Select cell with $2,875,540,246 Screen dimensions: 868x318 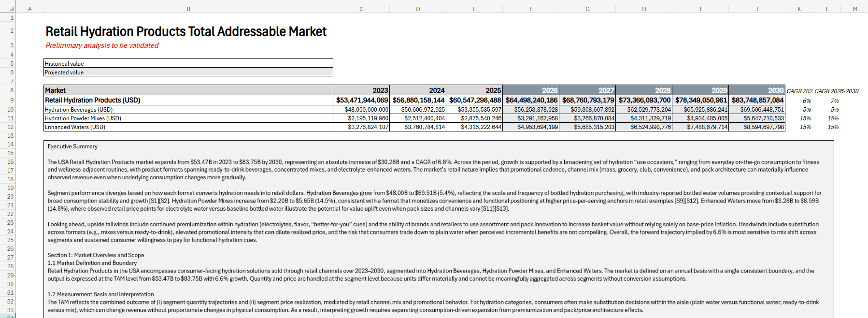pyautogui.click(x=474, y=118)
